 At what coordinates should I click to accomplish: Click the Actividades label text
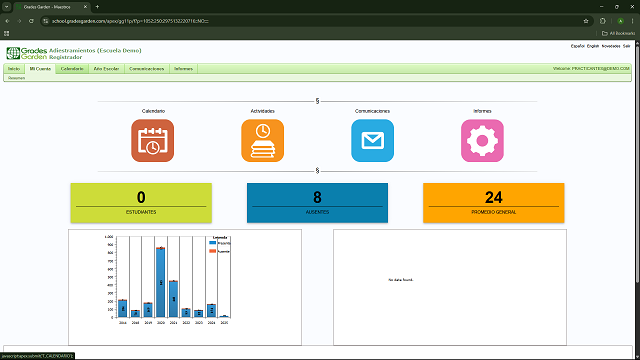[x=262, y=111]
